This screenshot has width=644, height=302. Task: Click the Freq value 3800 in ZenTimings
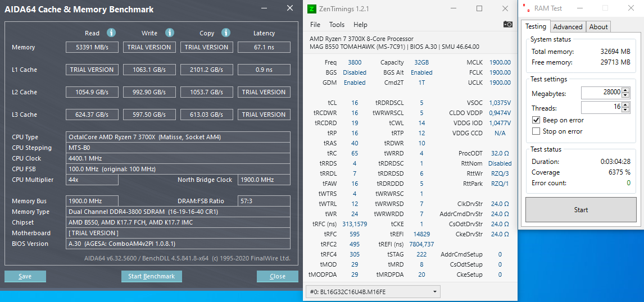click(355, 62)
